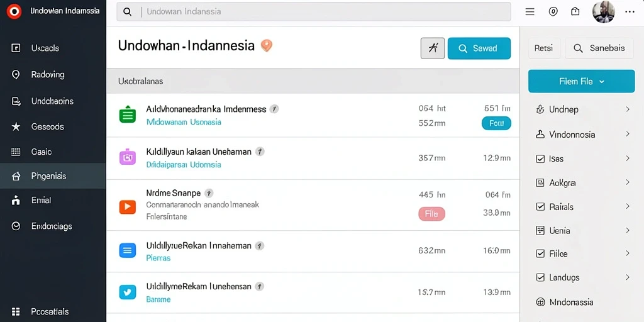The image size is (644, 322).
Task: Expand the Aokgra row chevron
Action: (x=628, y=182)
